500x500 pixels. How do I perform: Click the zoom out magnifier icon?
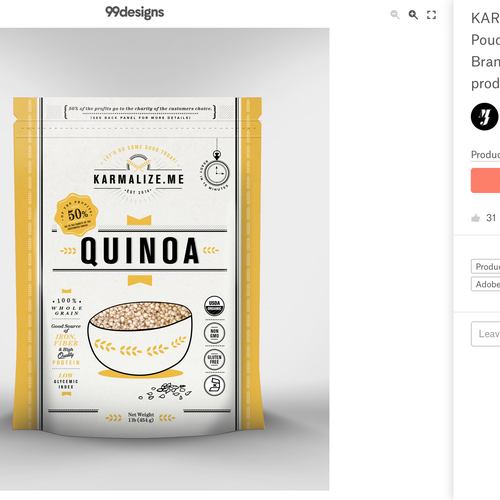point(395,15)
